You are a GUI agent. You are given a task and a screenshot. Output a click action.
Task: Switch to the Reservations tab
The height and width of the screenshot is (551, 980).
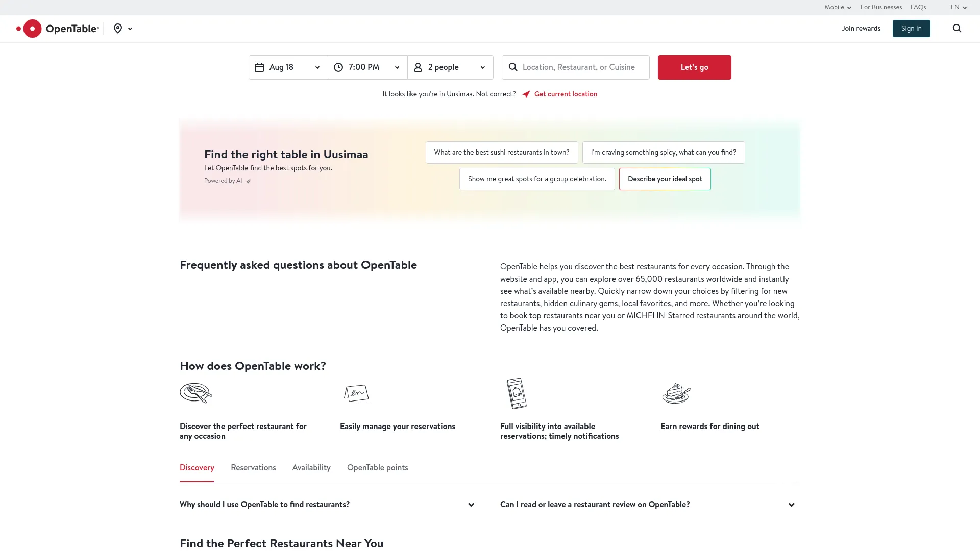pyautogui.click(x=253, y=468)
